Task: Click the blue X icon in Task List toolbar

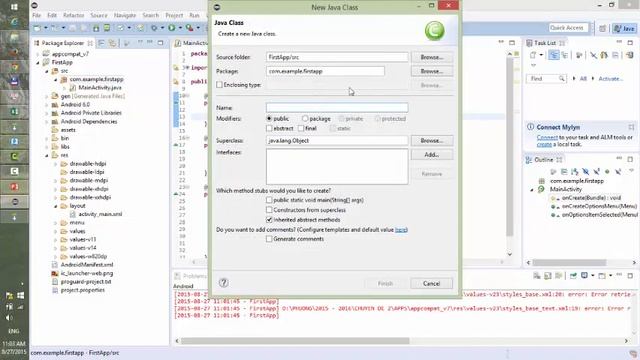Action: 593,55
